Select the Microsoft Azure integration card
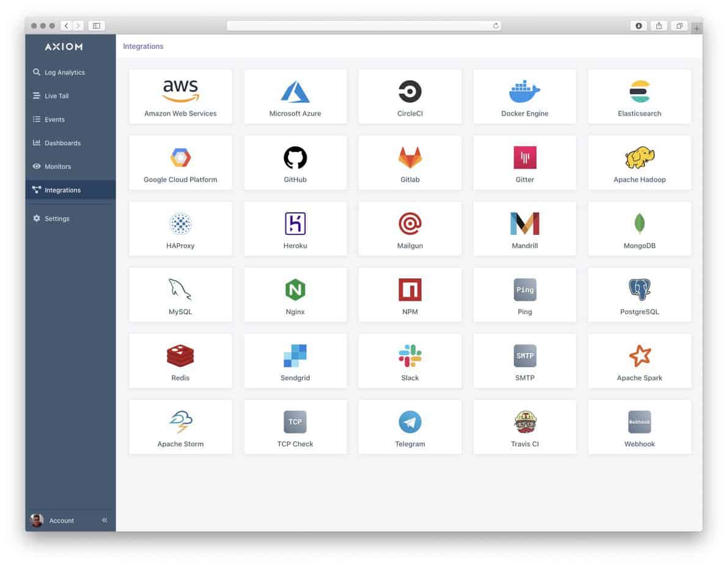Image resolution: width=728 pixels, height=565 pixels. [295, 97]
